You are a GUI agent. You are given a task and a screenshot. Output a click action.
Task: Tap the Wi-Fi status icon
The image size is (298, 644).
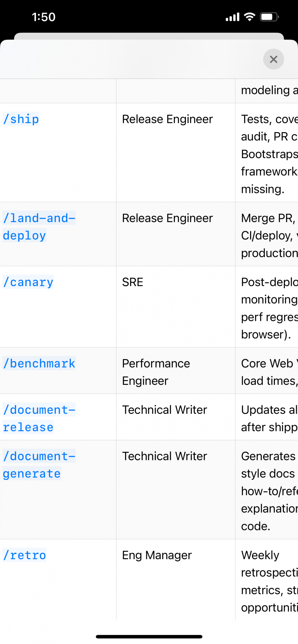[249, 17]
